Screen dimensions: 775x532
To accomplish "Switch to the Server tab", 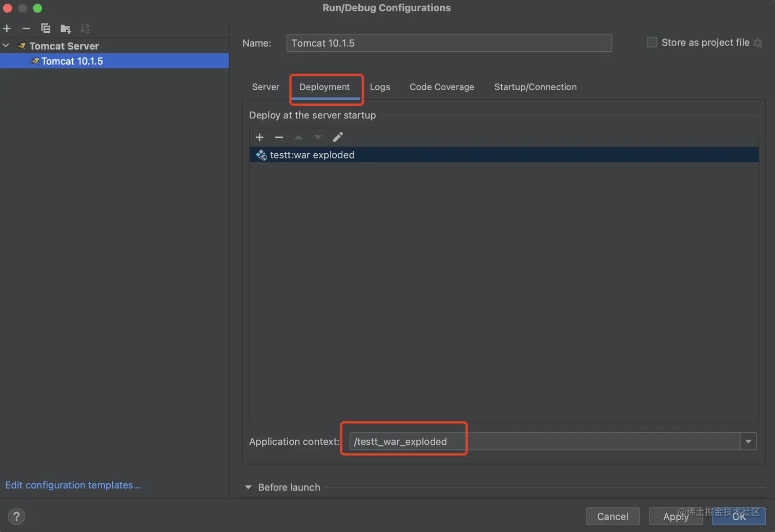I will click(x=266, y=87).
